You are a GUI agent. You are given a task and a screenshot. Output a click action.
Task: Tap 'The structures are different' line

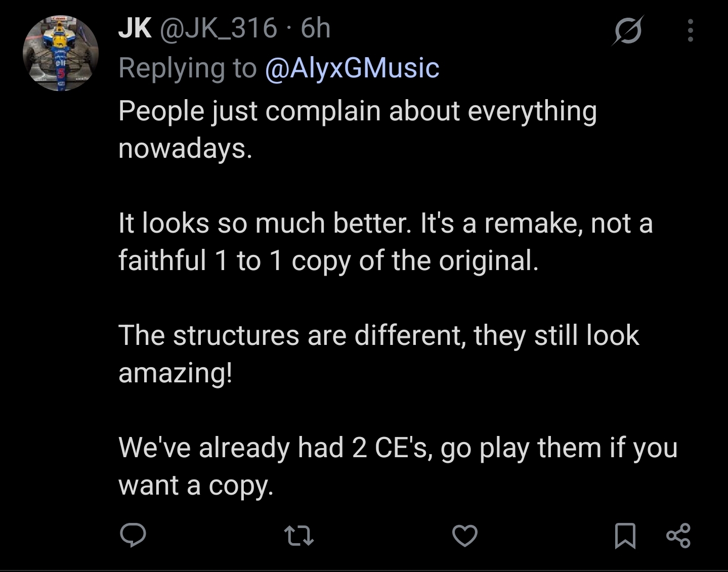(379, 335)
